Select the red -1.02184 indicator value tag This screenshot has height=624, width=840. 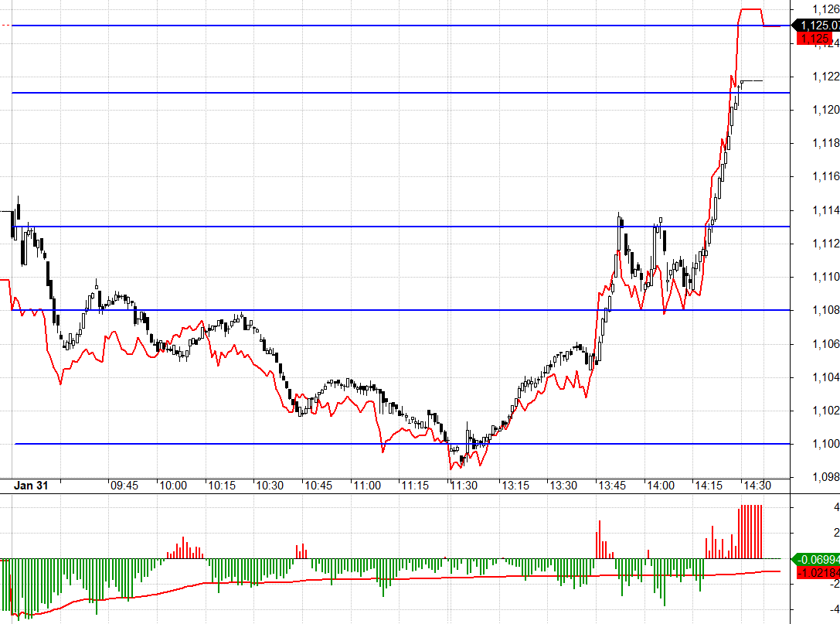pyautogui.click(x=819, y=573)
